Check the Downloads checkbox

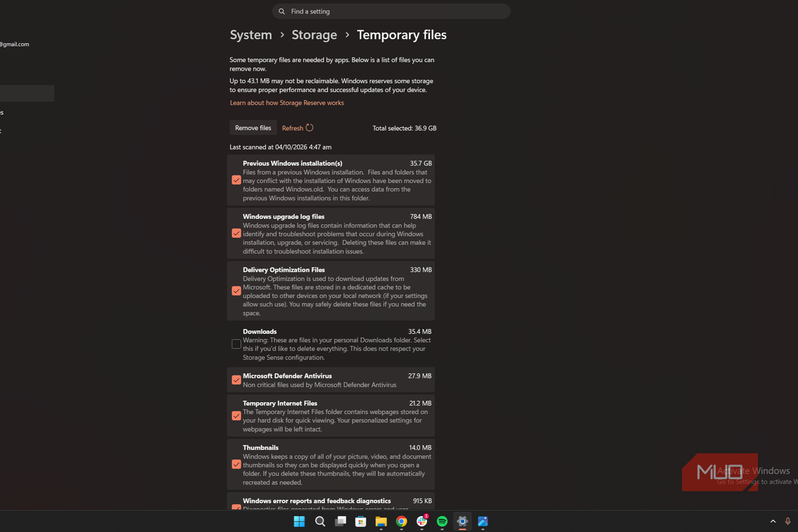(236, 344)
